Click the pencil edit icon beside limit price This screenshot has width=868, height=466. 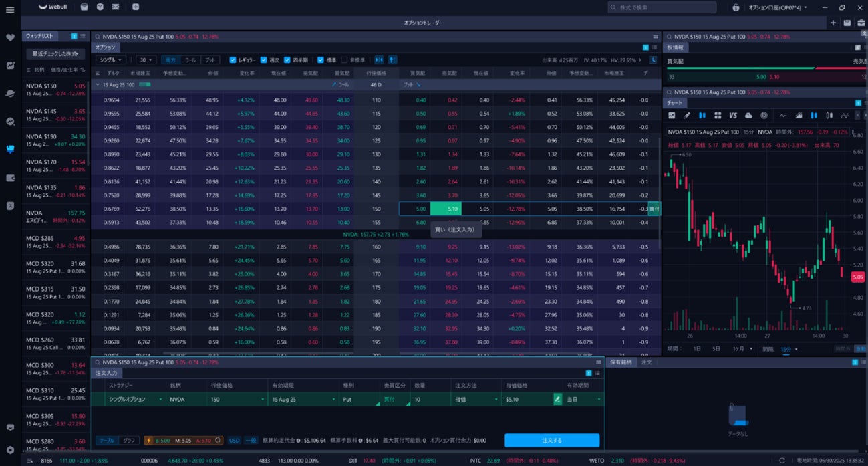(x=558, y=399)
